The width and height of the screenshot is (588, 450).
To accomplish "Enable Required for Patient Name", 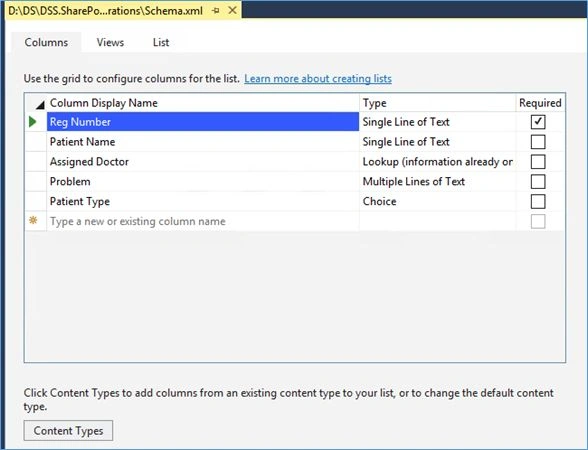I will pyautogui.click(x=538, y=142).
